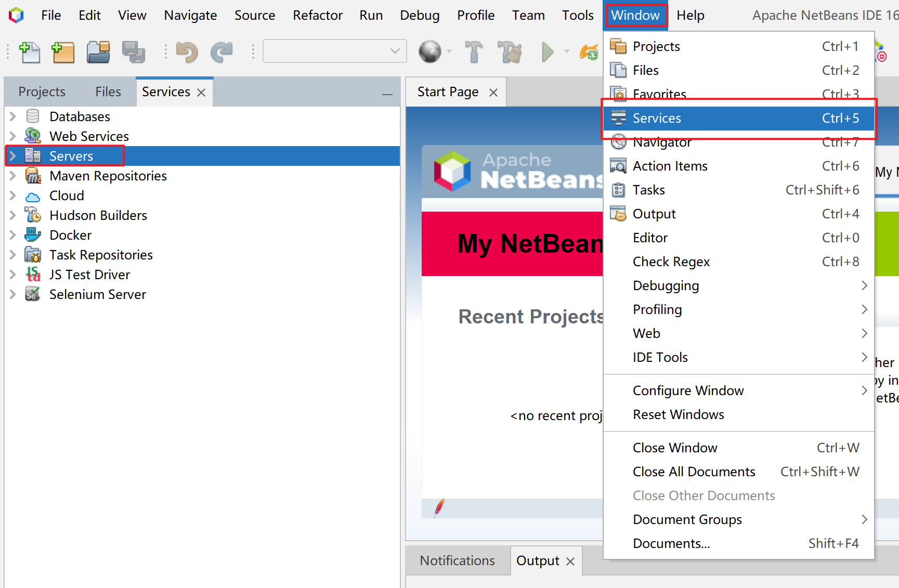899x588 pixels.
Task: Click the Open Project toolbar icon
Action: [x=98, y=52]
